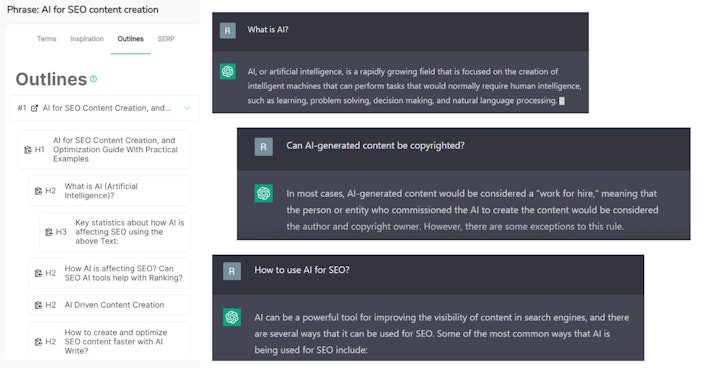Copy the H2 'What is AI' heading icon
This screenshot has width=705, height=368.
[x=39, y=191]
